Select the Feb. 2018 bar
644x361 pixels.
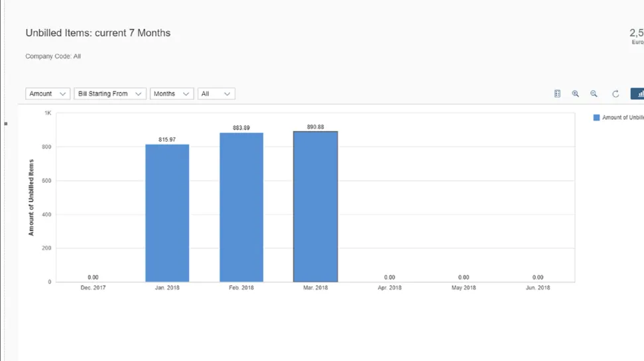241,207
